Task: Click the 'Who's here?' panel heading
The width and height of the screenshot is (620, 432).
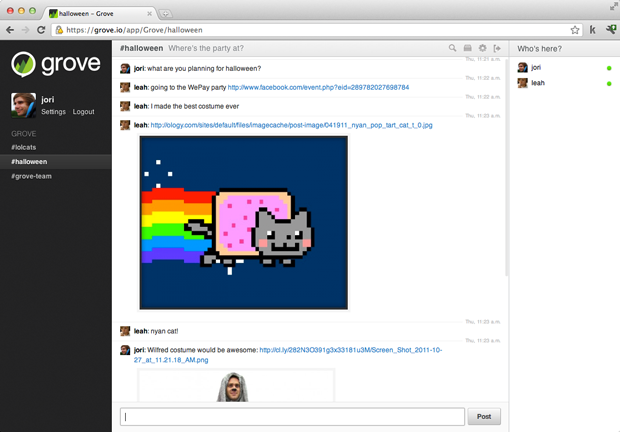Action: tap(539, 49)
